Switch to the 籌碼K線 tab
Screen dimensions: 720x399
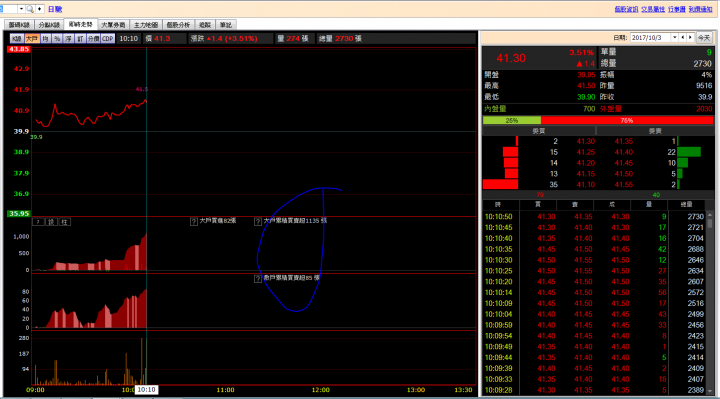(19, 25)
